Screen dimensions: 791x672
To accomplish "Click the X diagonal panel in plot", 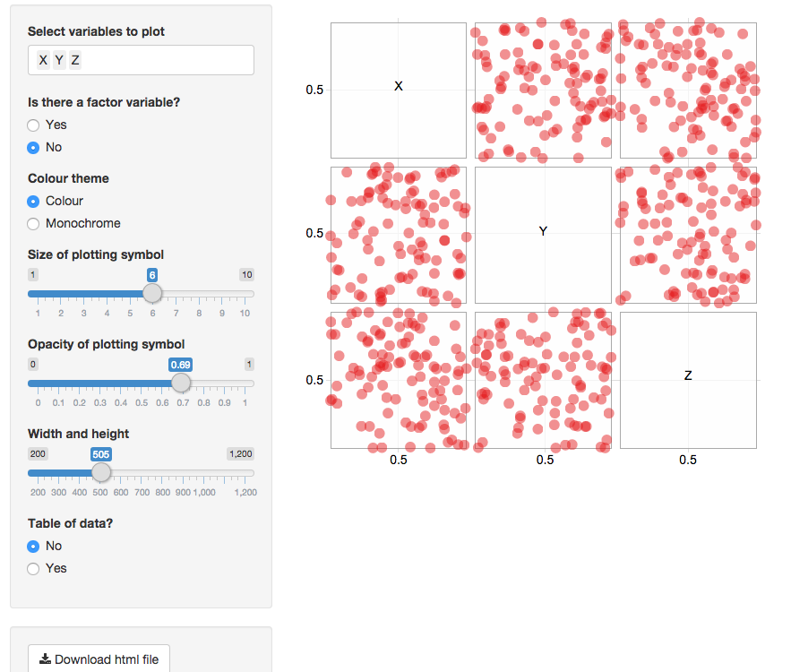I will (x=399, y=90).
